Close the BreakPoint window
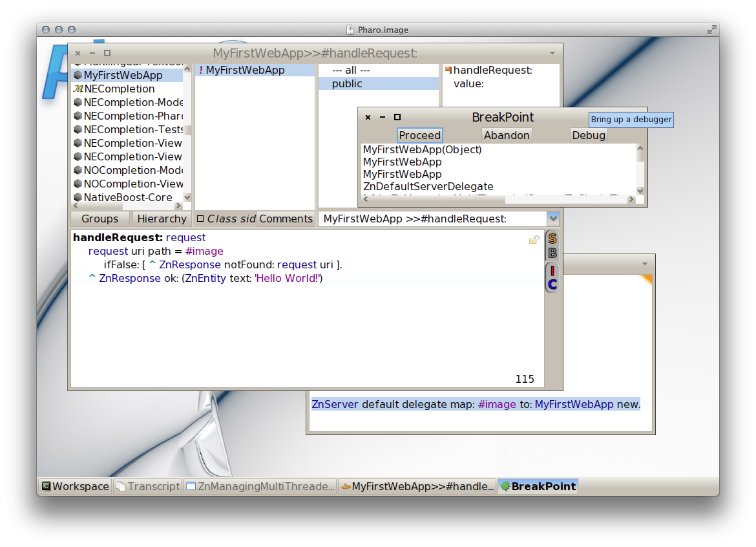Image resolution: width=756 pixels, height=547 pixels. click(x=368, y=117)
